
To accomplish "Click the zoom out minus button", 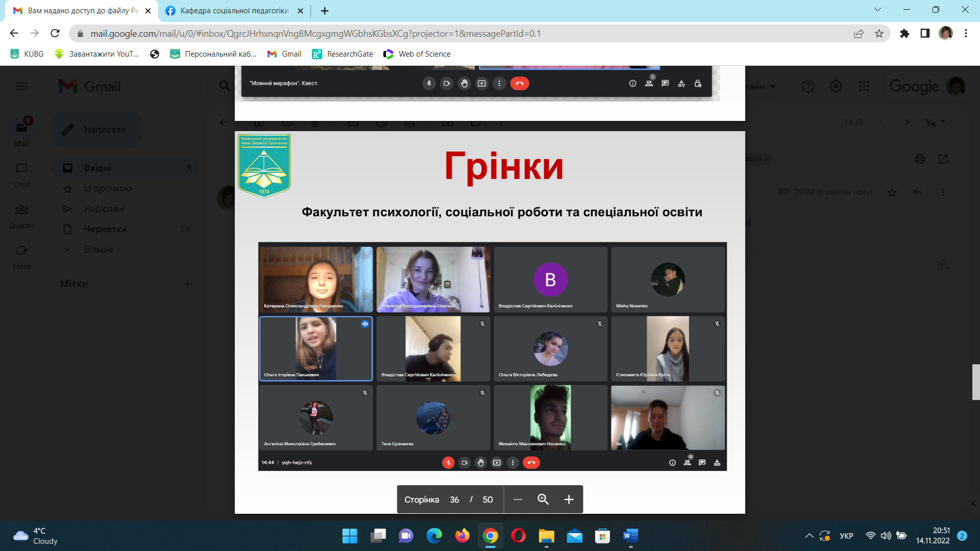I will click(518, 499).
